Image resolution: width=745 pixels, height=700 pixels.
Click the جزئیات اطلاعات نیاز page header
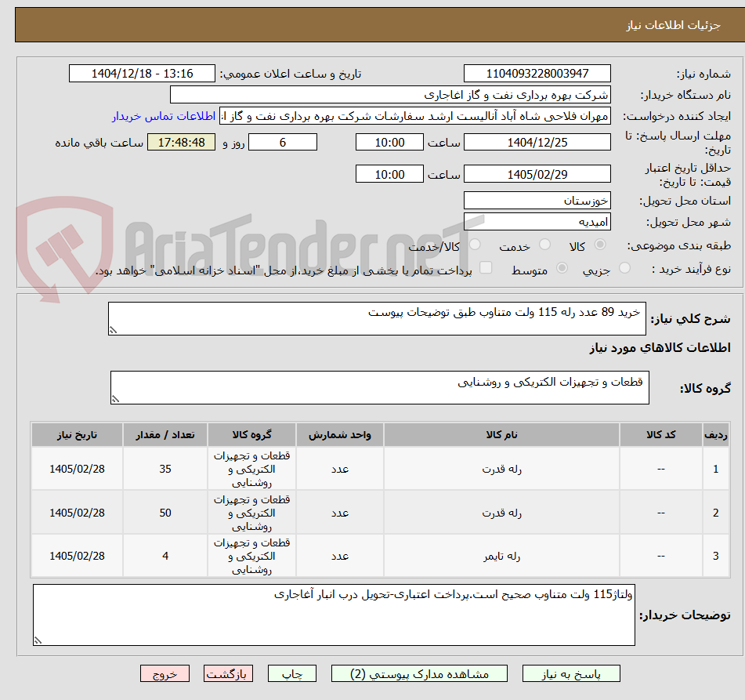pos(673,25)
